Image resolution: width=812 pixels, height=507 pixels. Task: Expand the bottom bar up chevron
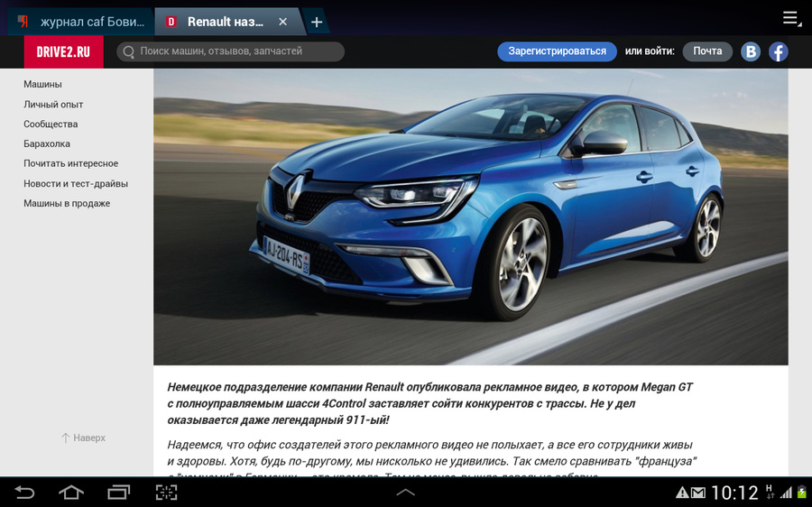point(405,492)
